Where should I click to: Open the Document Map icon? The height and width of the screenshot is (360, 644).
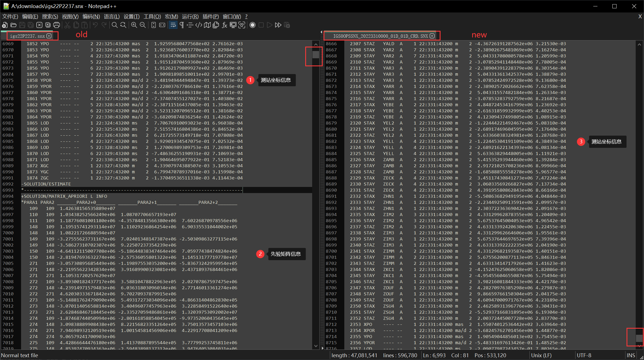coord(207,25)
